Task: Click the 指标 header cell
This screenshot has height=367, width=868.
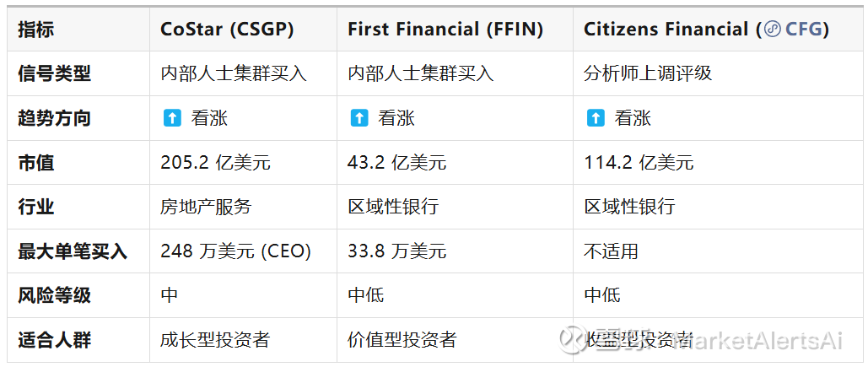Action: pyautogui.click(x=36, y=30)
